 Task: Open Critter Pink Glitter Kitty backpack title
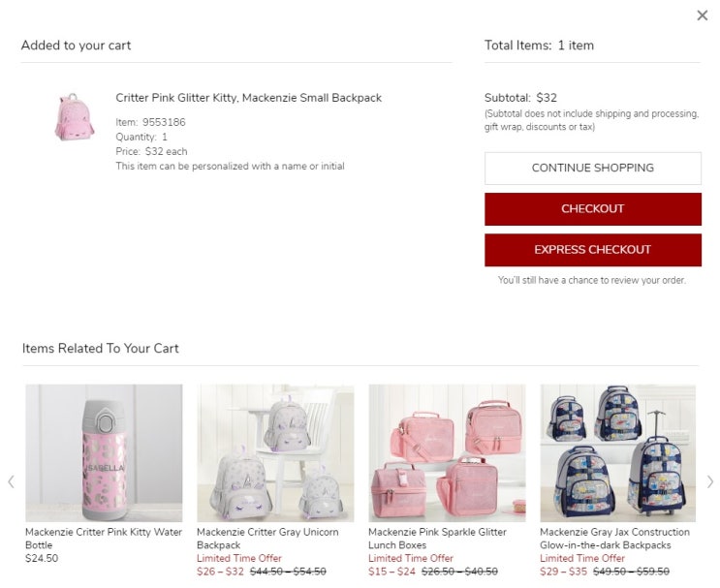point(248,98)
